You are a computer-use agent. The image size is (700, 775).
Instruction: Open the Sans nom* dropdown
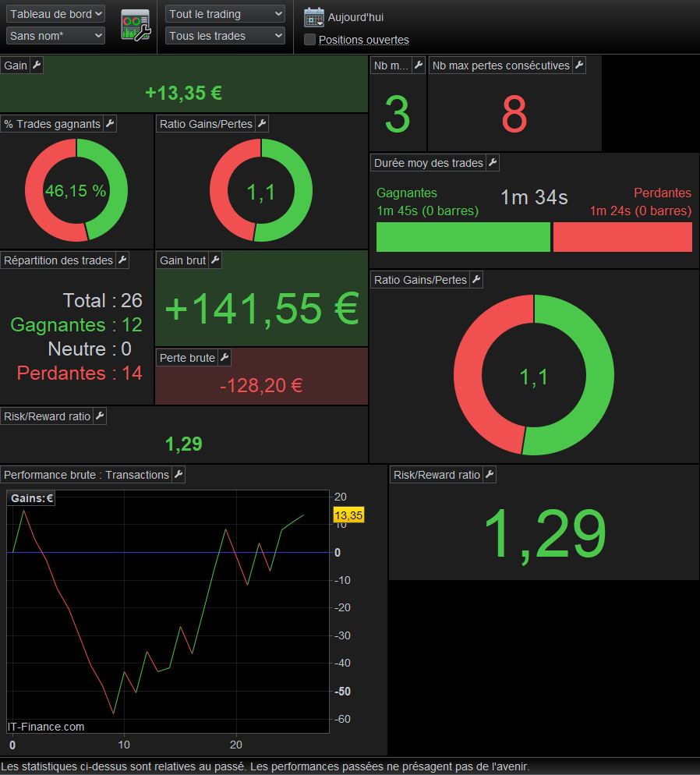[x=55, y=36]
